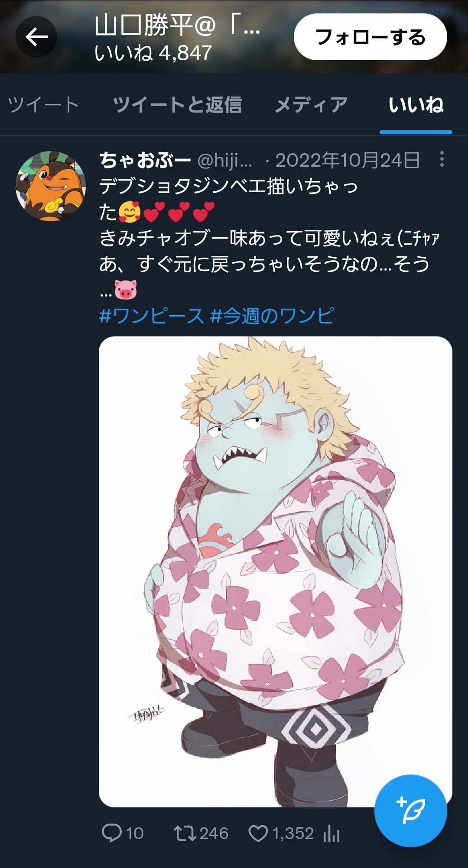Open the ツイートと返信 tab
The width and height of the screenshot is (468, 868).
click(177, 105)
